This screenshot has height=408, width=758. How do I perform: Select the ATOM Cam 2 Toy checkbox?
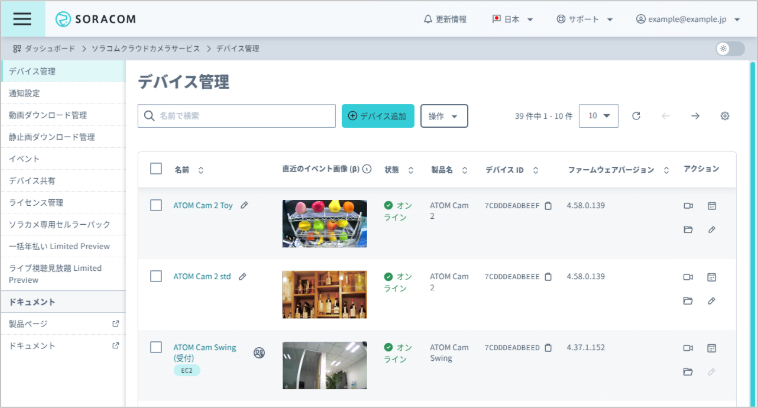tap(156, 205)
